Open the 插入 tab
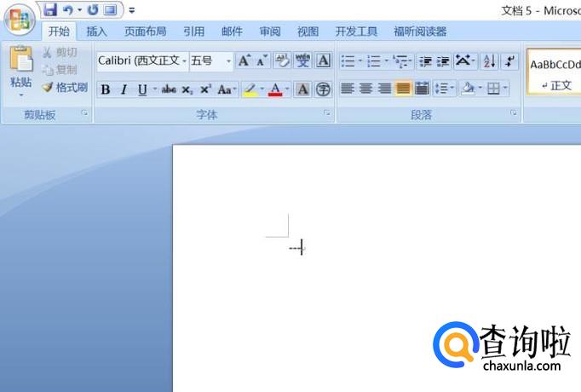 click(x=97, y=32)
